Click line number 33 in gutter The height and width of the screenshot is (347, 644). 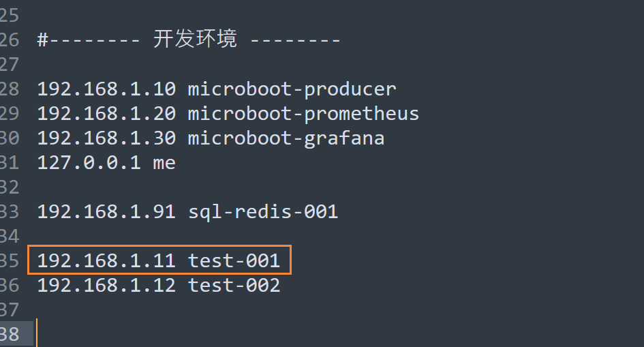click(x=10, y=212)
